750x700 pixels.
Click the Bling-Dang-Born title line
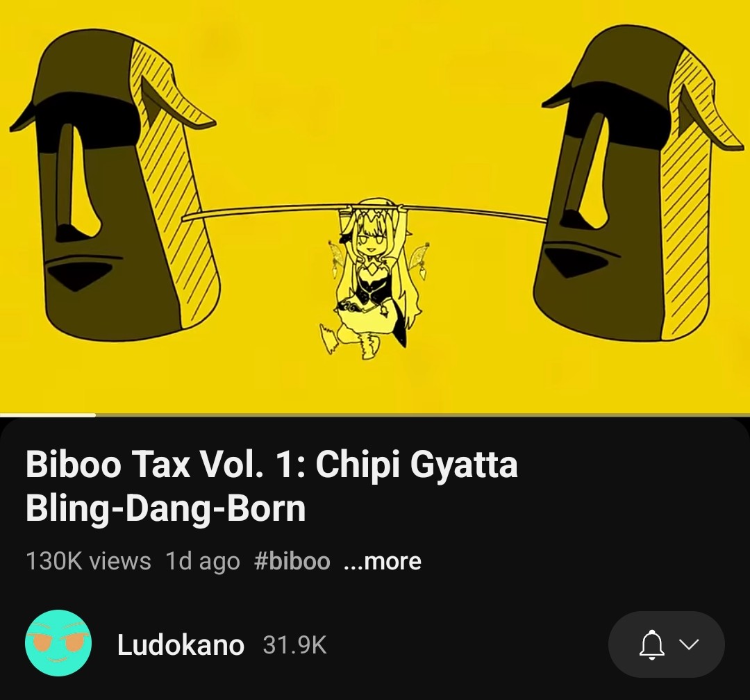click(x=165, y=508)
